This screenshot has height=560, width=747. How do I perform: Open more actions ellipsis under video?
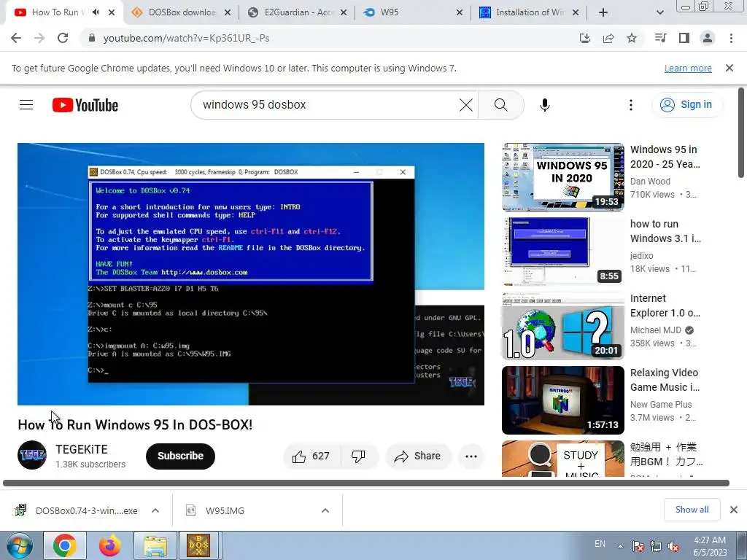[471, 456]
